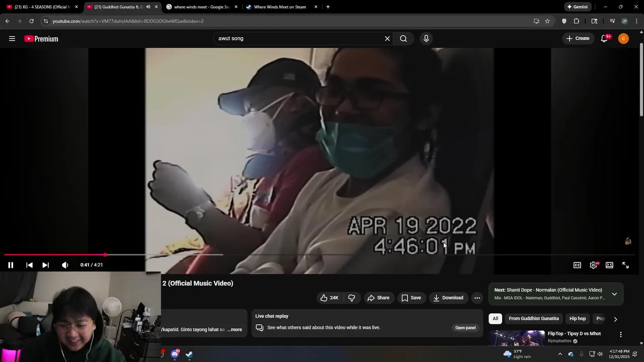Open Discord in the taskbar

(x=175, y=354)
